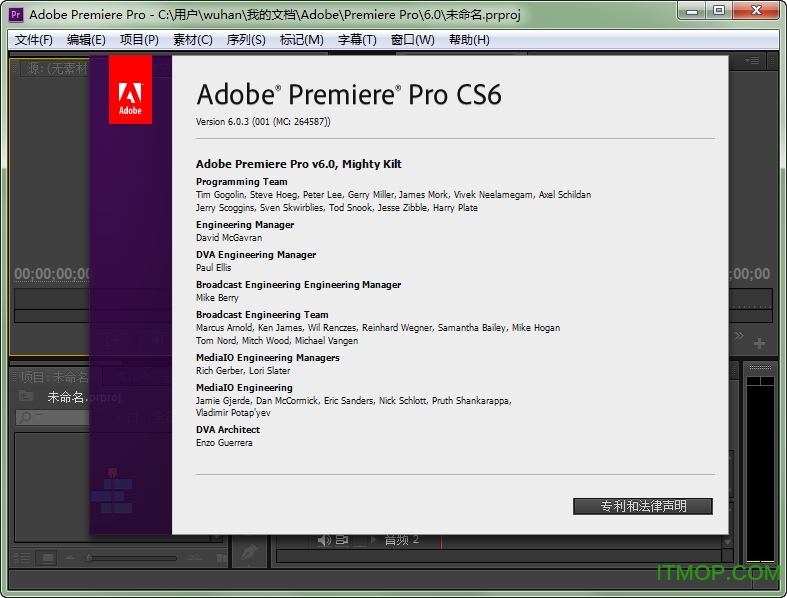Toggle sync lock on 音频 2 track

[342, 540]
